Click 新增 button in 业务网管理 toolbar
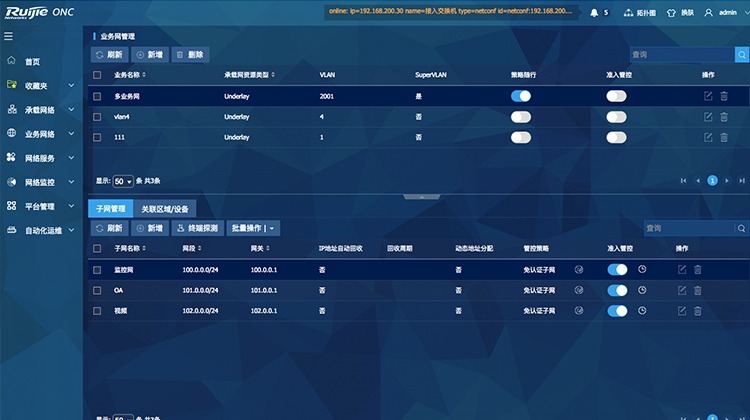750x420 pixels. click(150, 55)
